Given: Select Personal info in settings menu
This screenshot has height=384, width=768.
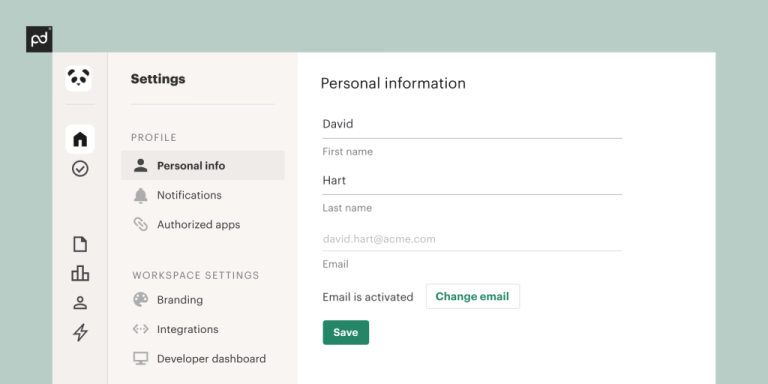Looking at the screenshot, I should 203,166.
